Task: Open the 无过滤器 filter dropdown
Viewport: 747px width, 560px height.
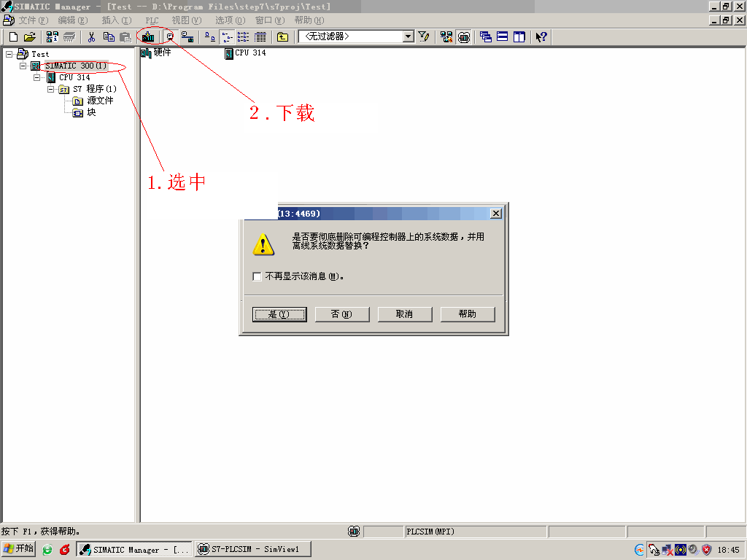Action: click(x=408, y=36)
